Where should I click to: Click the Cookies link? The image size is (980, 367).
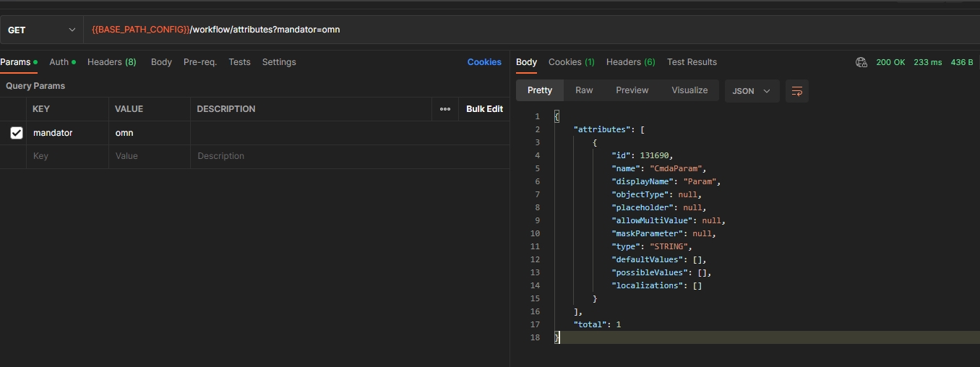point(484,62)
